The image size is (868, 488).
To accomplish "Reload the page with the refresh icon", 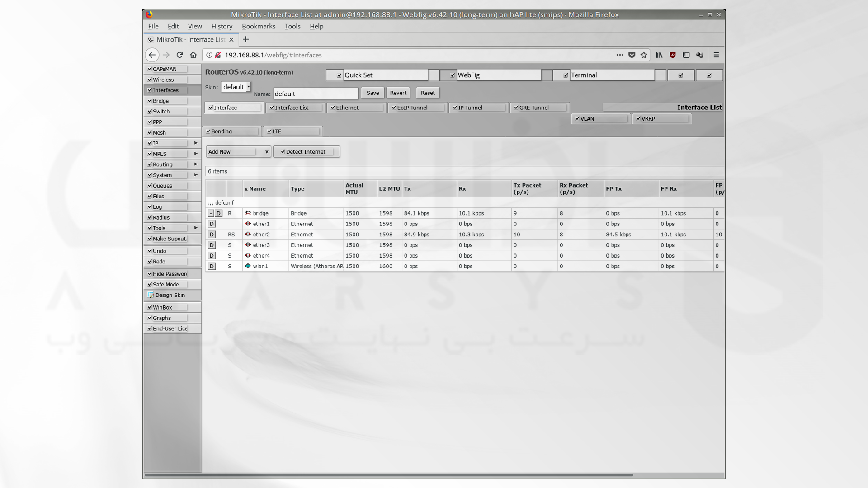I will coord(179,55).
